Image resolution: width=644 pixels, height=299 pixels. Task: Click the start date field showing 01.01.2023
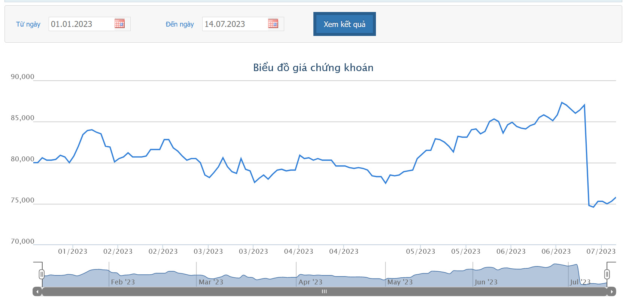coord(80,24)
